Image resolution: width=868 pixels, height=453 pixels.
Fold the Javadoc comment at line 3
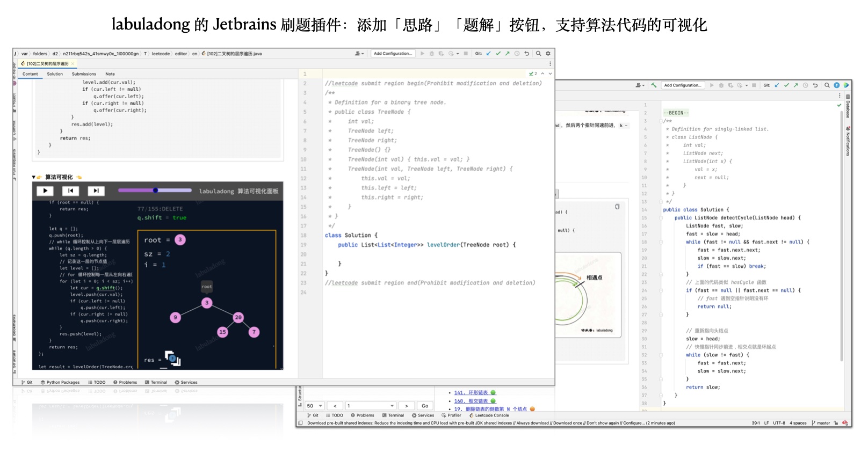(321, 93)
